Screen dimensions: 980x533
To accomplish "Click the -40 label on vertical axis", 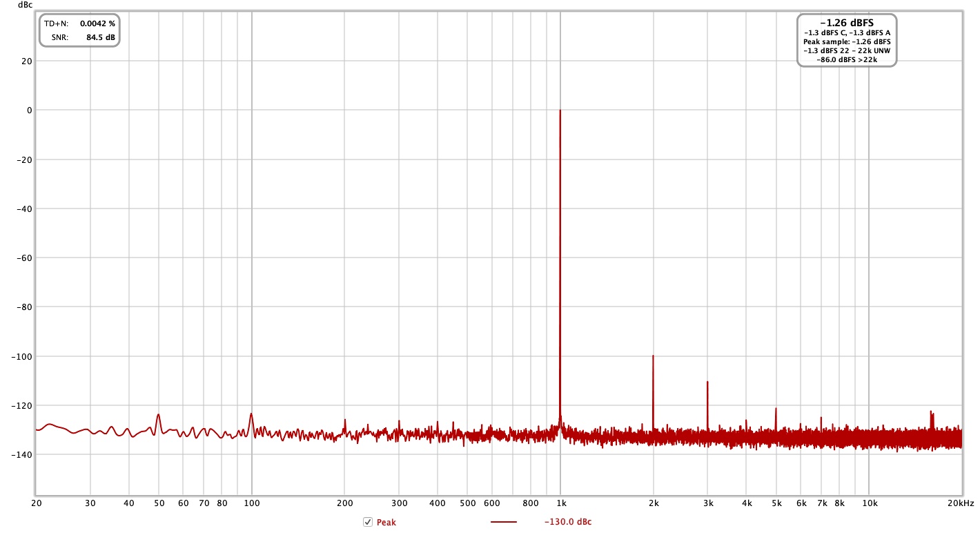I will point(25,209).
